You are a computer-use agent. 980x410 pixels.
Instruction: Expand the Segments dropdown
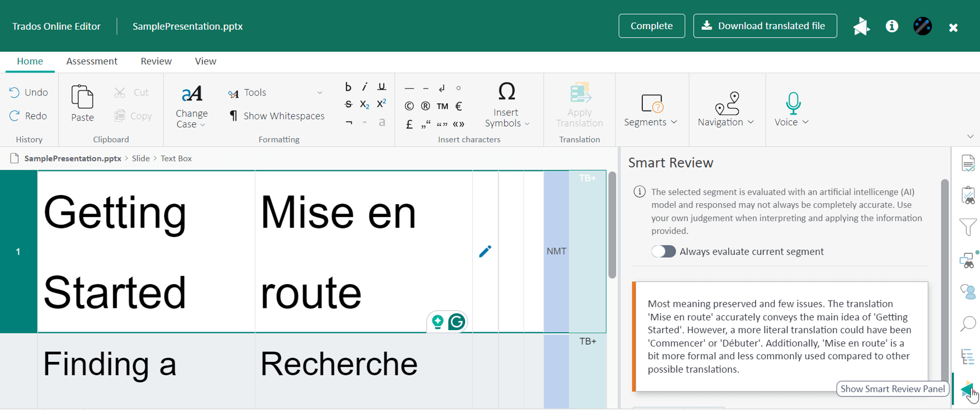(x=650, y=110)
